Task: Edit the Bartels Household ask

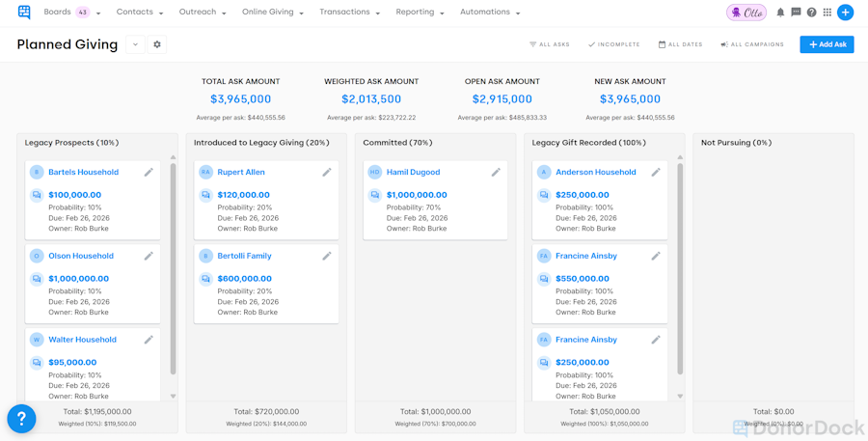Action: [x=149, y=173]
